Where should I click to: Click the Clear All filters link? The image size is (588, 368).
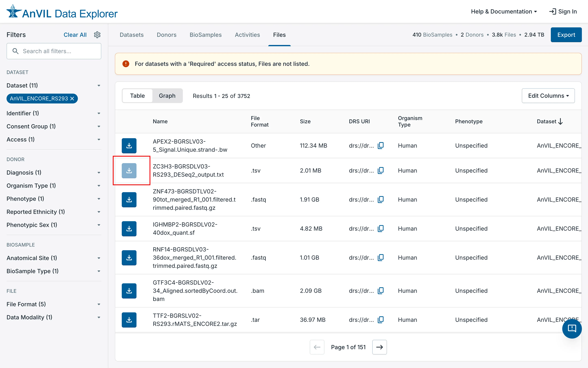click(x=75, y=35)
